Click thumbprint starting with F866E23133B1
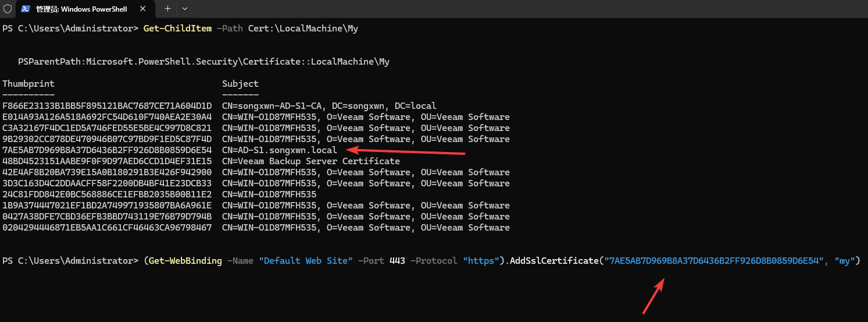The image size is (868, 322). pos(107,106)
